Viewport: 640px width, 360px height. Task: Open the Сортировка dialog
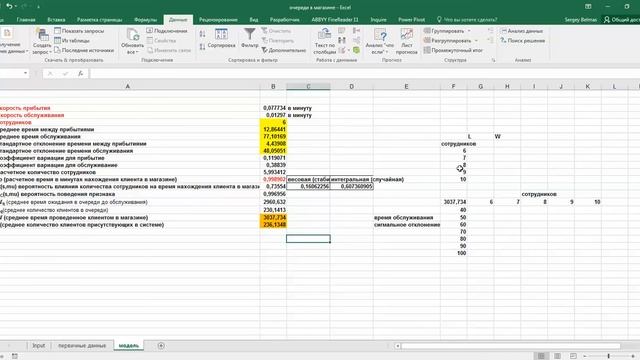(221, 39)
